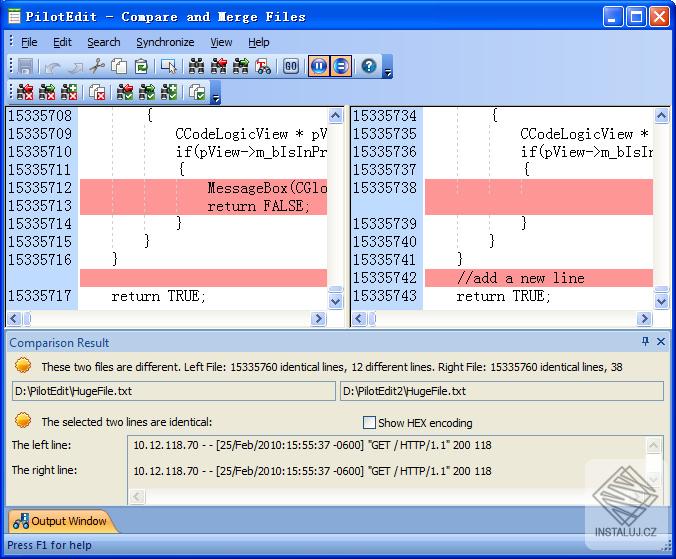Screen dimensions: 676x559
Task: Click left file path field D:\PilotEdit\HugeFile.txt
Action: [x=174, y=391]
